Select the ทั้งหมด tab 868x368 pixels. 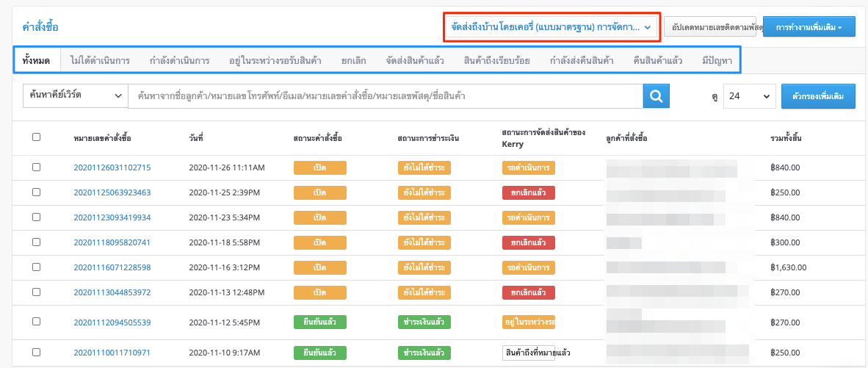click(36, 61)
